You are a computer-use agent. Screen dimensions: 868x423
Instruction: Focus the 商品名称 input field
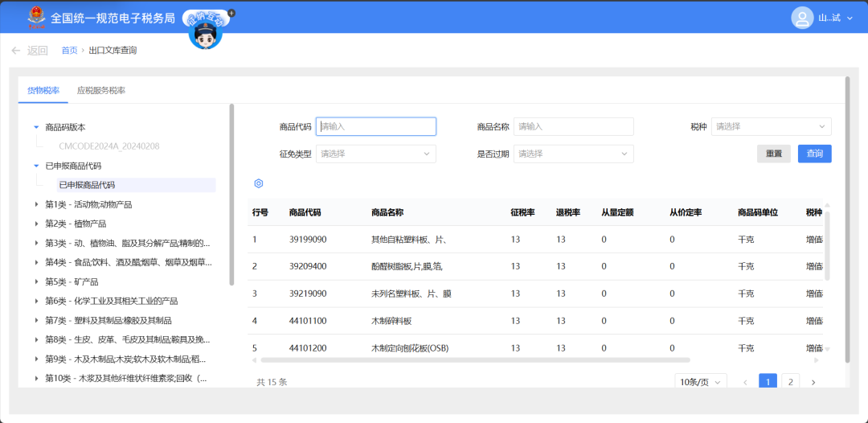pyautogui.click(x=574, y=127)
